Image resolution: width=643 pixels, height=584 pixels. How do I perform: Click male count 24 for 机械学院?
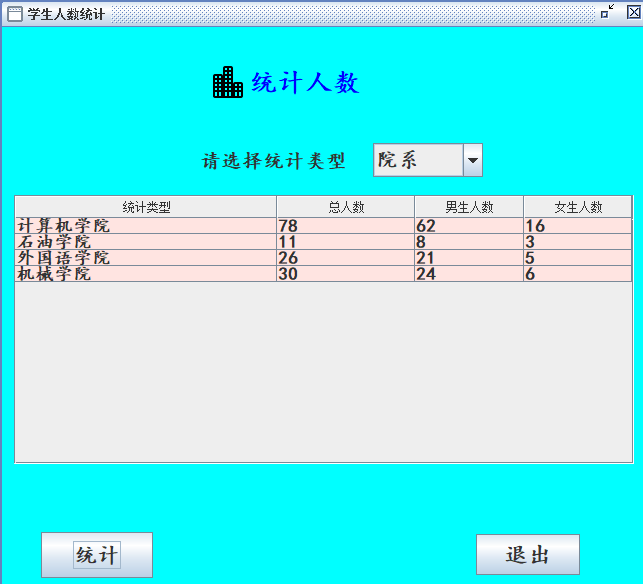[469, 274]
